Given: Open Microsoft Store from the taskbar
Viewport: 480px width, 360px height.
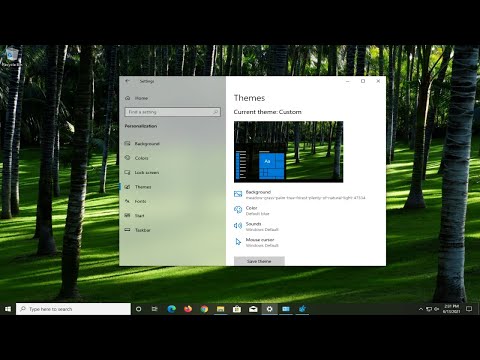Looking at the screenshot, I should pyautogui.click(x=237, y=309).
